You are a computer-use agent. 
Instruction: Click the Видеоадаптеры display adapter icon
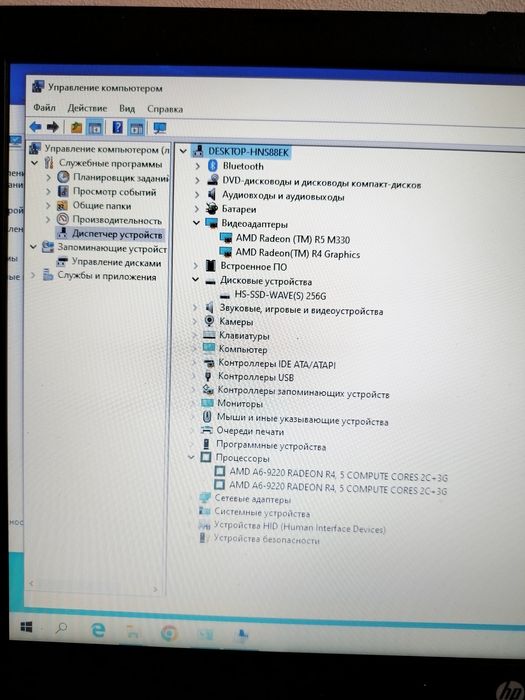coord(211,222)
